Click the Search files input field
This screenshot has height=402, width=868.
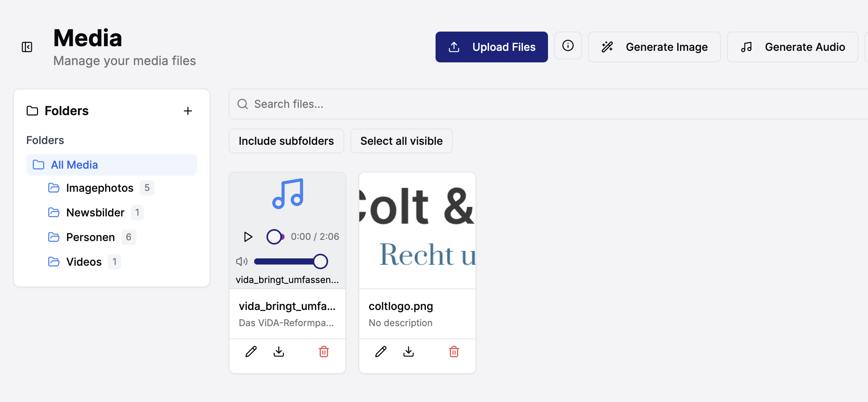pos(539,104)
